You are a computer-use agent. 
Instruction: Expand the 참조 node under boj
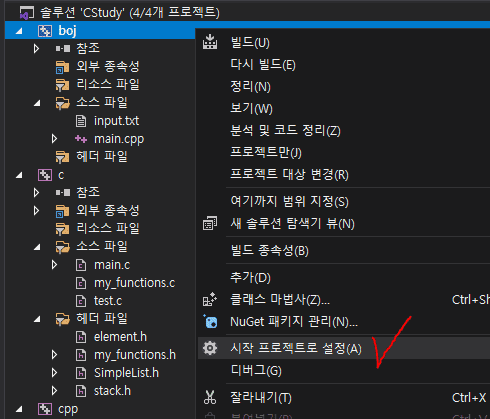tap(36, 49)
